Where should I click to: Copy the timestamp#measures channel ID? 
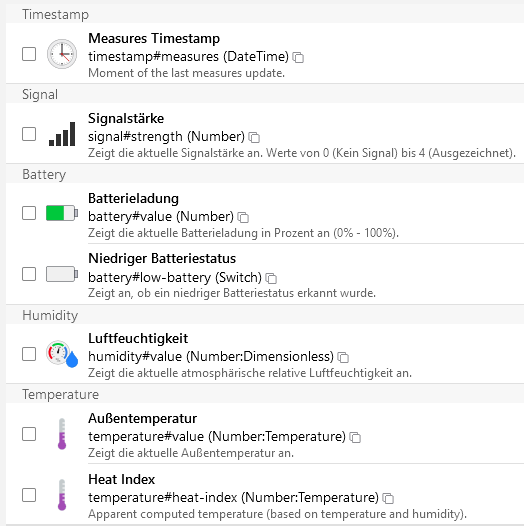pos(298,57)
